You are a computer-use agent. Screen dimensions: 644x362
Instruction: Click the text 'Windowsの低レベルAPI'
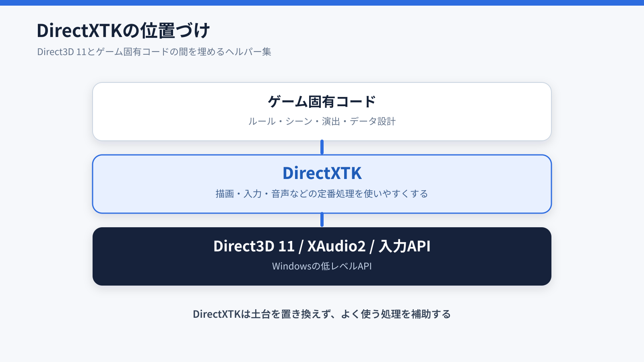point(322,266)
